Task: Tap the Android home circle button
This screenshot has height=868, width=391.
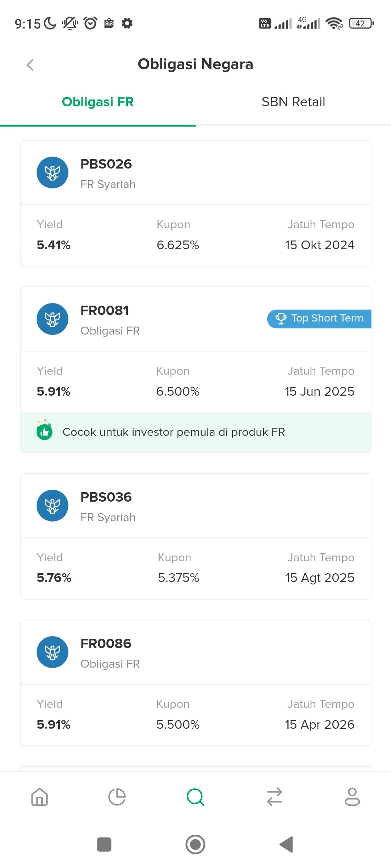Action: tap(195, 844)
